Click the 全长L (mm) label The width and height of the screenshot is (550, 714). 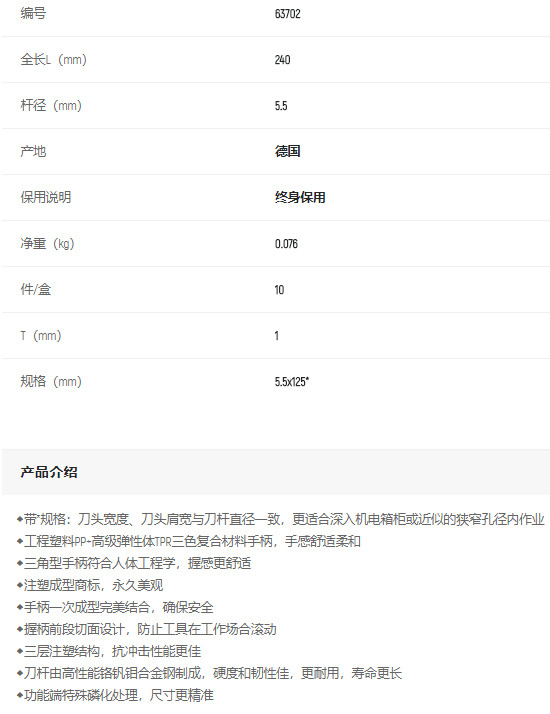[53, 60]
